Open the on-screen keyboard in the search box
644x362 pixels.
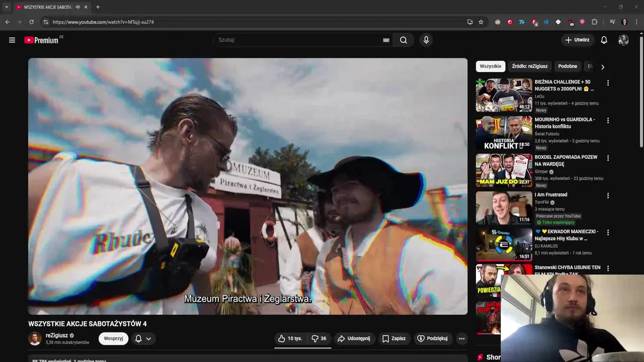(386, 40)
